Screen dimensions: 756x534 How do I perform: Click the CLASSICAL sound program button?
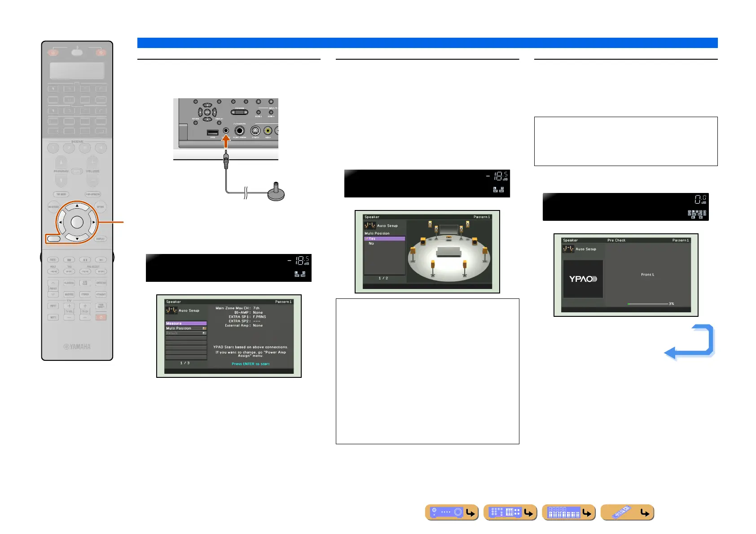[x=69, y=283]
